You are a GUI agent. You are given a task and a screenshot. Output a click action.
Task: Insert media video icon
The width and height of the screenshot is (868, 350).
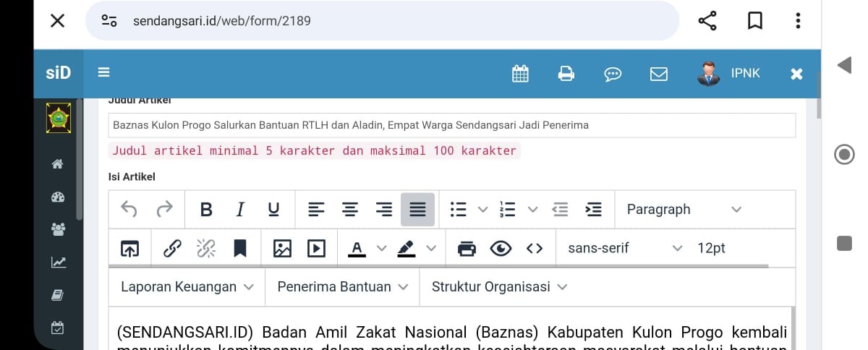tap(316, 249)
